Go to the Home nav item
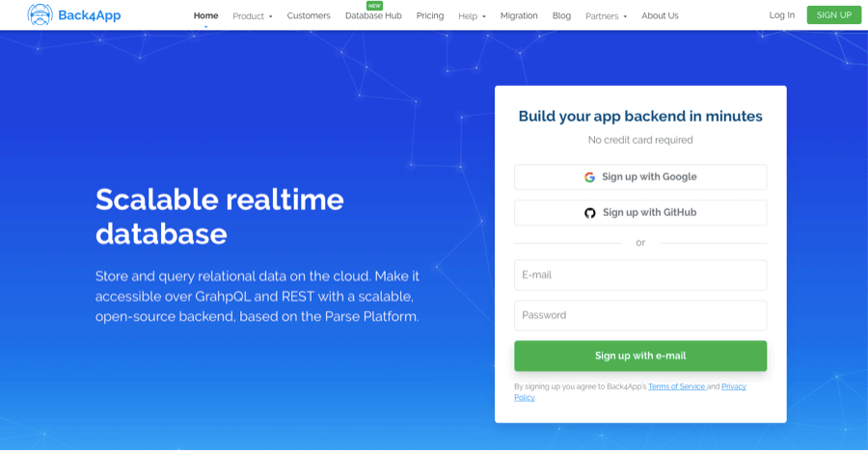Image resolution: width=868 pixels, height=451 pixels. tap(206, 15)
